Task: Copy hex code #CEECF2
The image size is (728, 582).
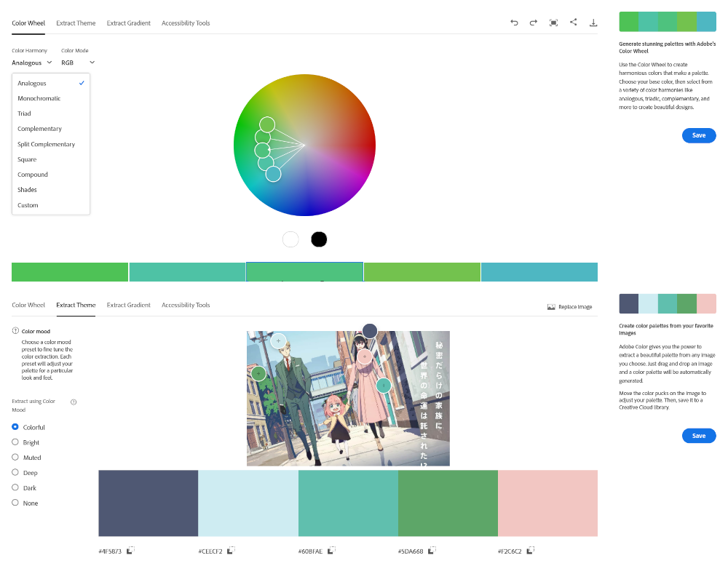Action: coord(231,550)
